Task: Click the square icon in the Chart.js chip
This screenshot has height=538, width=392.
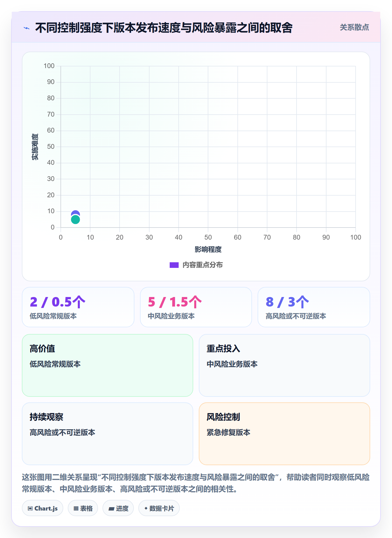Action: click(30, 509)
